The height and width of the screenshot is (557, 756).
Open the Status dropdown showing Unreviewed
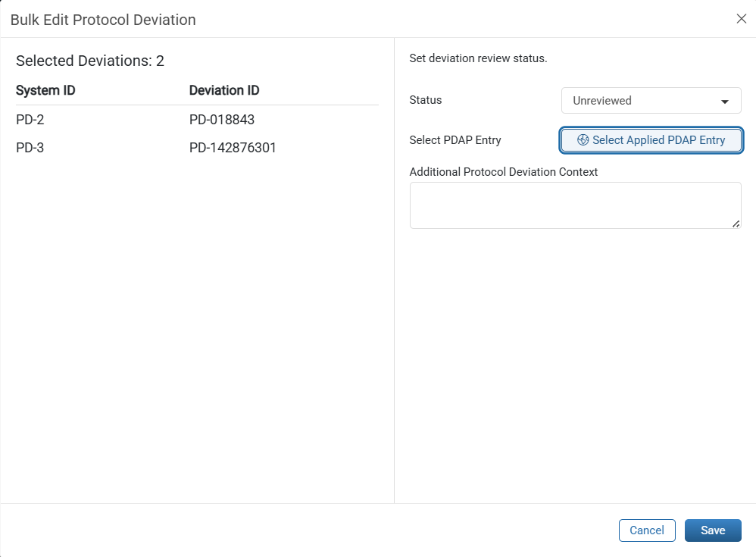pos(651,100)
